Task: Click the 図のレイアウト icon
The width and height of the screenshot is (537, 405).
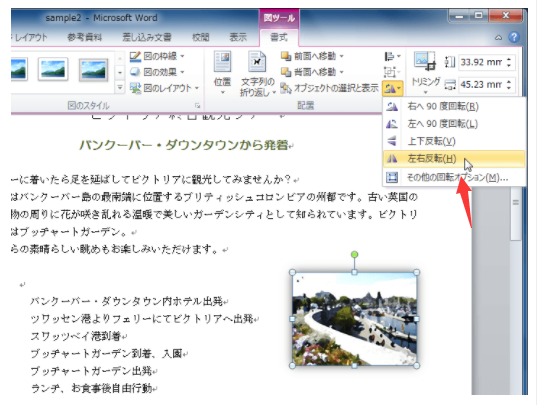Action: pyautogui.click(x=135, y=88)
